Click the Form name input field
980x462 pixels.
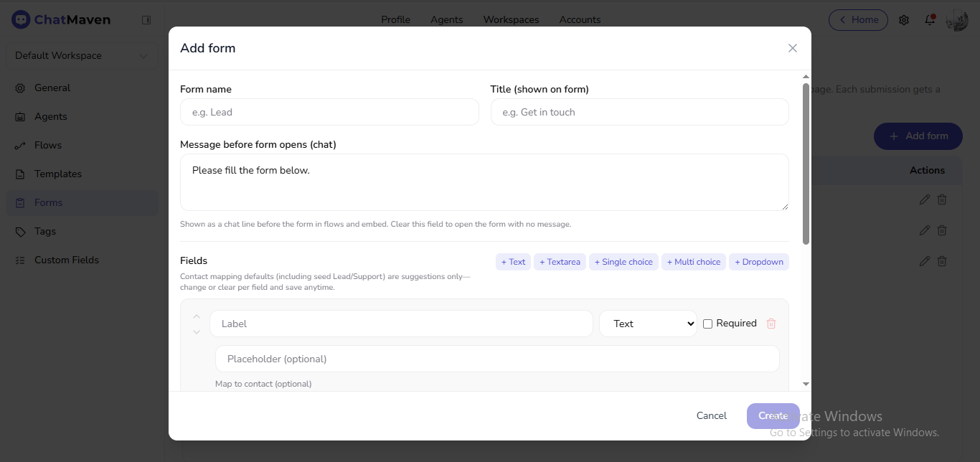click(x=329, y=112)
